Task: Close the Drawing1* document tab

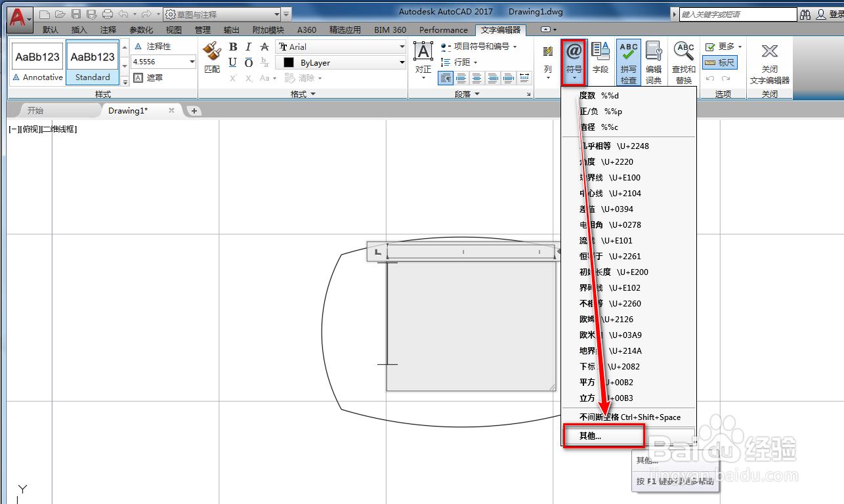Action: (172, 110)
